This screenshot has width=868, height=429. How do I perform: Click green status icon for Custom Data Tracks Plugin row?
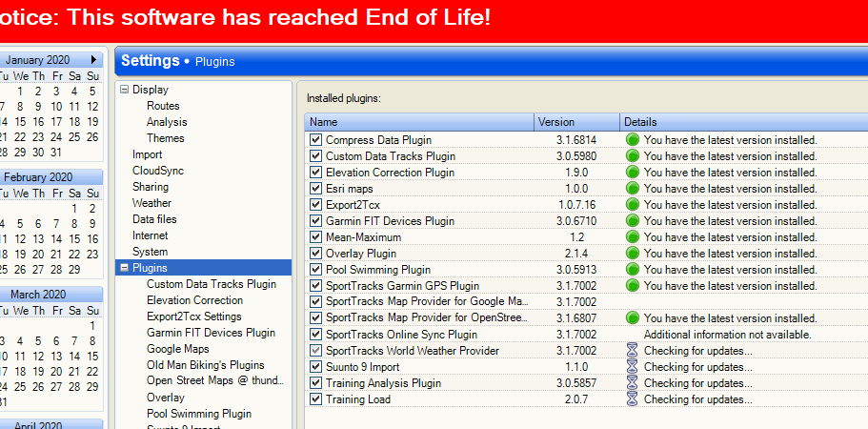[x=632, y=156]
